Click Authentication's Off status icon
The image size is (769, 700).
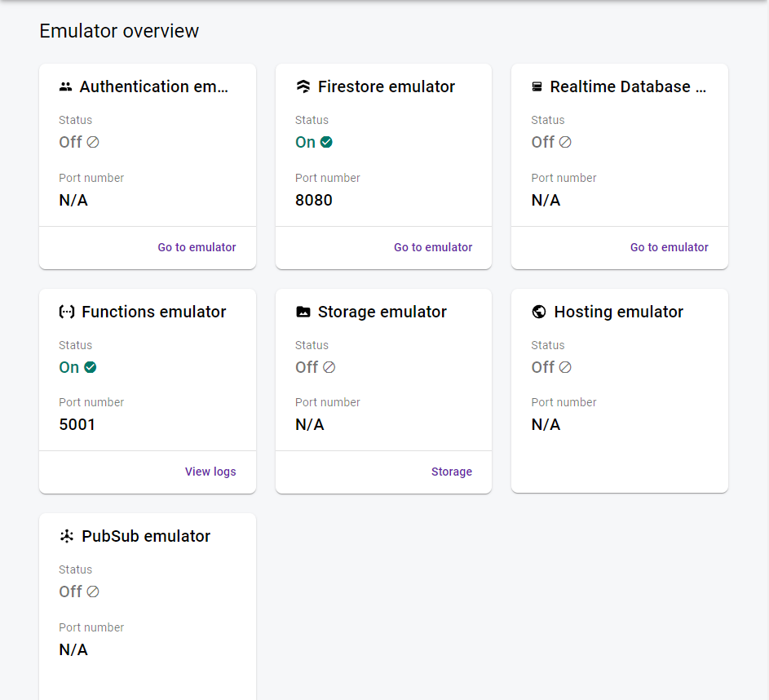click(x=93, y=142)
